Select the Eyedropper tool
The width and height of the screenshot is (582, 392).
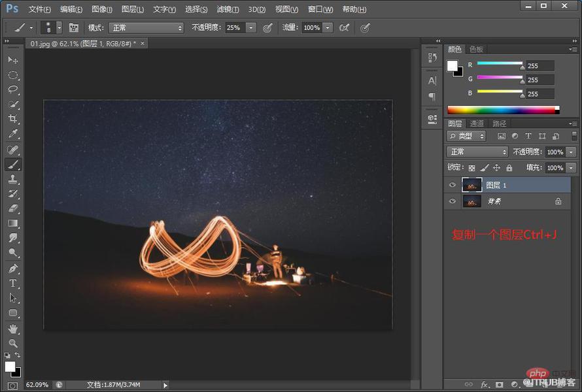(12, 133)
